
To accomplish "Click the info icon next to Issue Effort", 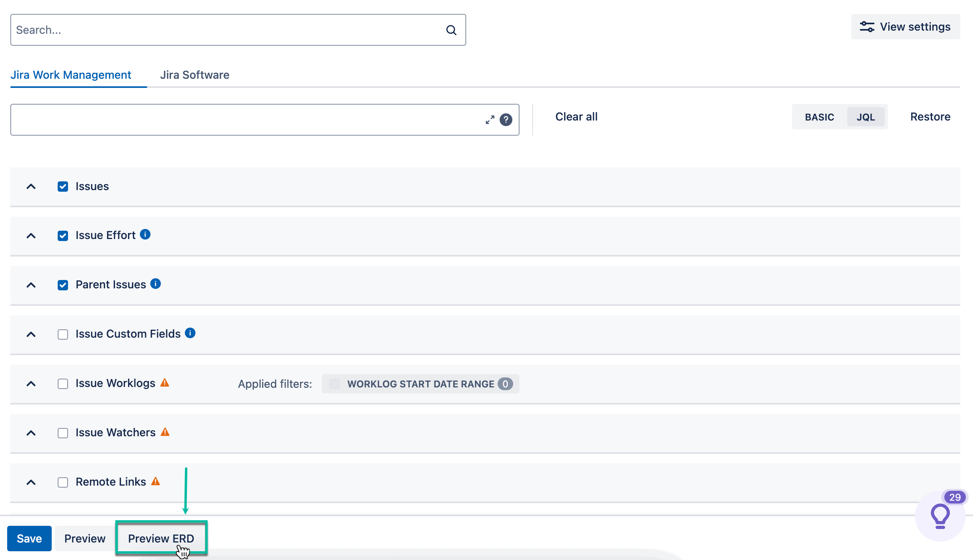I will (146, 234).
